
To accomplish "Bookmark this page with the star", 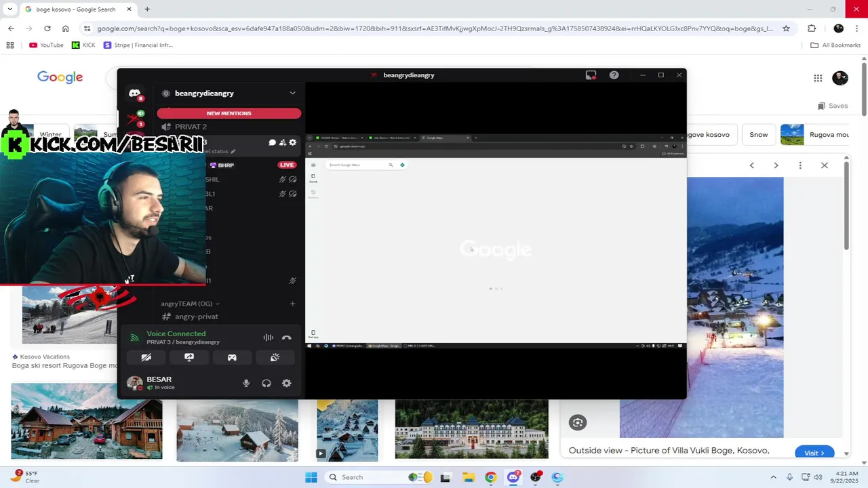I will (786, 28).
